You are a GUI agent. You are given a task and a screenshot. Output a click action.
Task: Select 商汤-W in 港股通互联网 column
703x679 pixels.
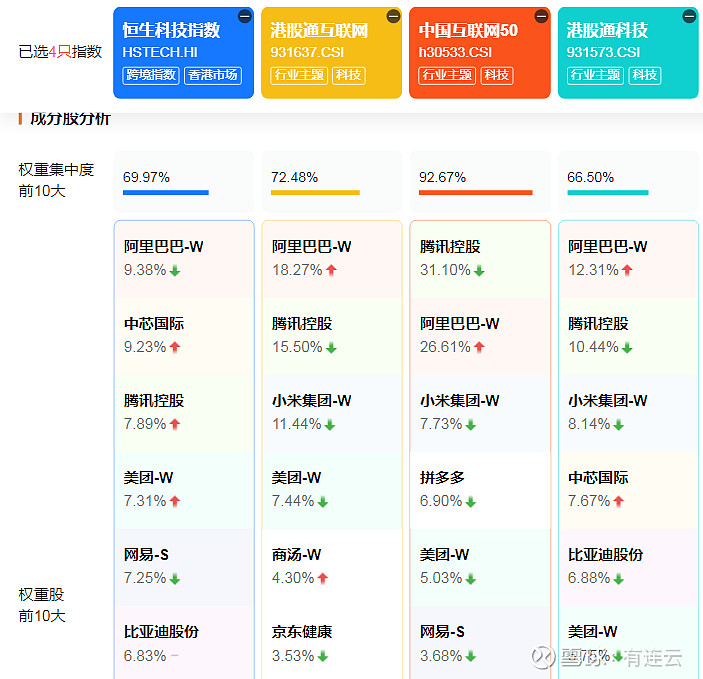click(x=296, y=555)
